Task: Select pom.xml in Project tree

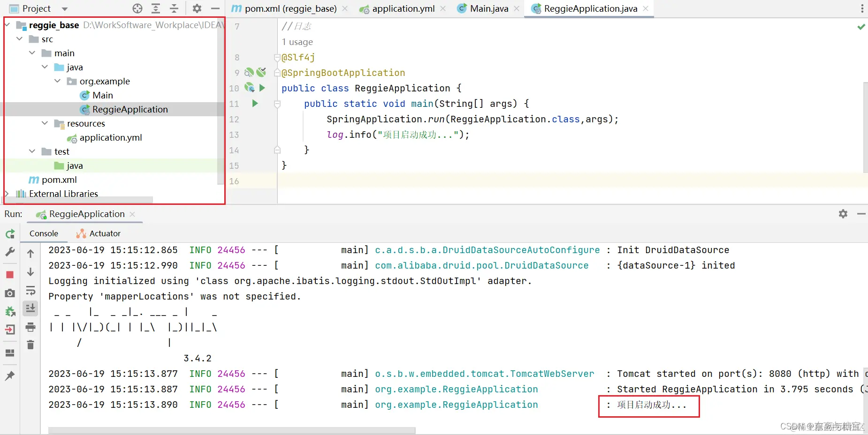Action: [x=59, y=180]
